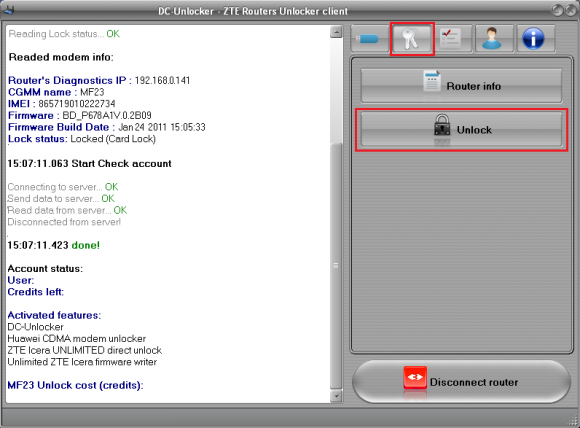Click the title bar application icon
The height and width of the screenshot is (428, 580).
[9, 9]
